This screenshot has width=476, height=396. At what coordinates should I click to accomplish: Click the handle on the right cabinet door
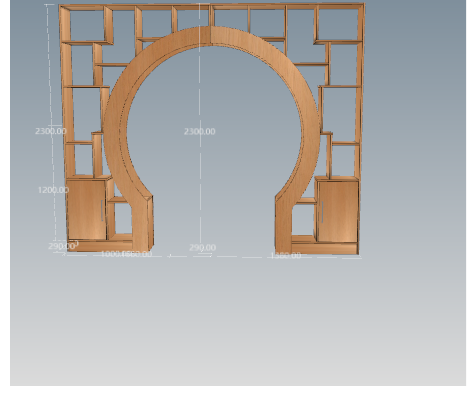[322, 212]
